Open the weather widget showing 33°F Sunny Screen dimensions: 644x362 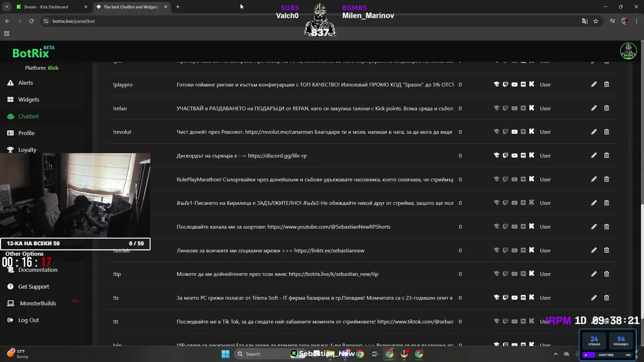[18, 354]
